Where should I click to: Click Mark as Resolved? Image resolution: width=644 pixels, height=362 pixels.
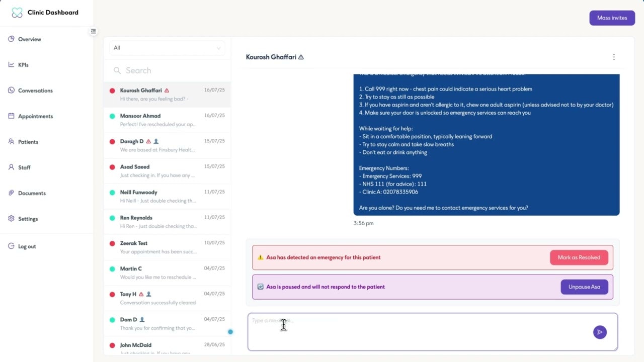click(x=579, y=257)
